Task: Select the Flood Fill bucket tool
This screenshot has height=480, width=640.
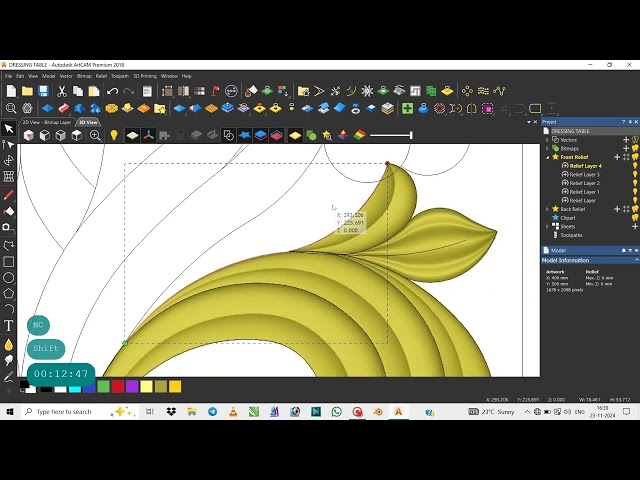Action: pos(9,211)
